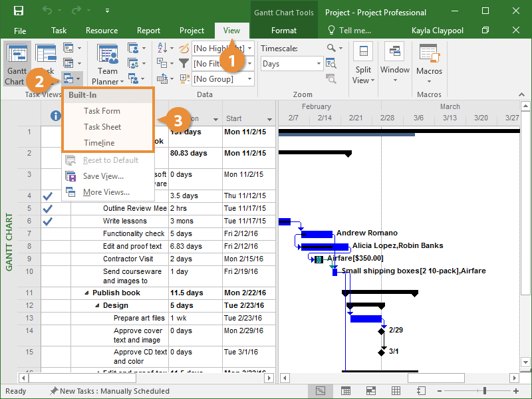This screenshot has height=399, width=532.
Task: Select Task Sheet from Built-In menu
Action: pyautogui.click(x=102, y=127)
